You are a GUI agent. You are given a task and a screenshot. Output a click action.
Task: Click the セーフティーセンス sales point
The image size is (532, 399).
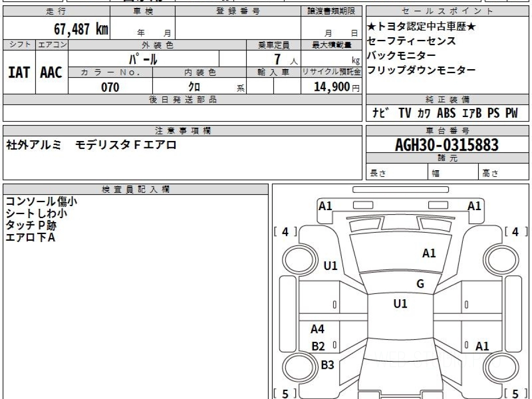411,41
